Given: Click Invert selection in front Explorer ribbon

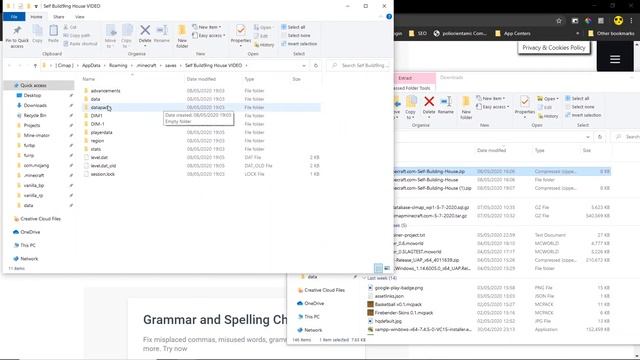Looking at the screenshot, I should (x=299, y=44).
